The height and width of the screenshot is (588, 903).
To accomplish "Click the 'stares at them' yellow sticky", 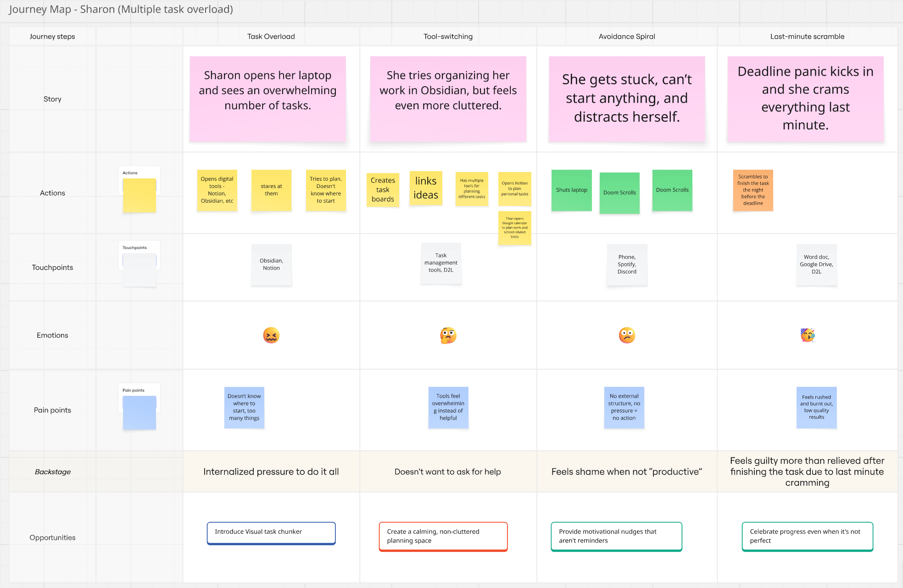I will tap(271, 190).
